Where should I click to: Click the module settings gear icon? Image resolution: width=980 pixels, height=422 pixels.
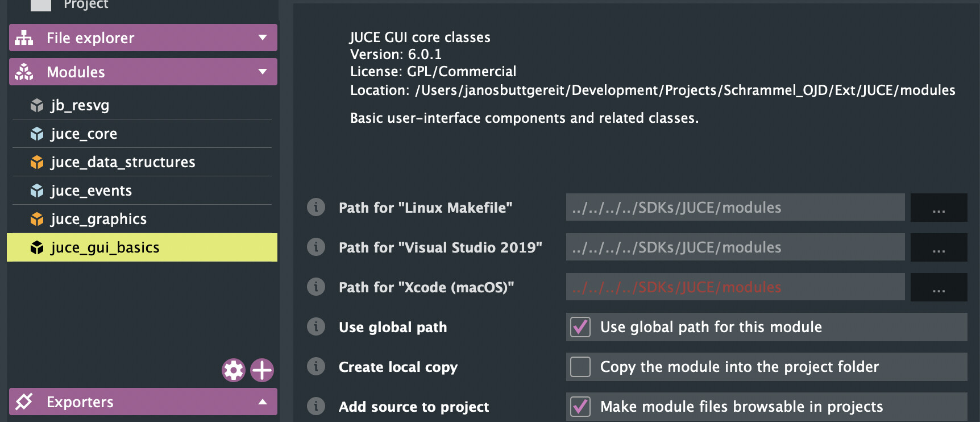[233, 370]
